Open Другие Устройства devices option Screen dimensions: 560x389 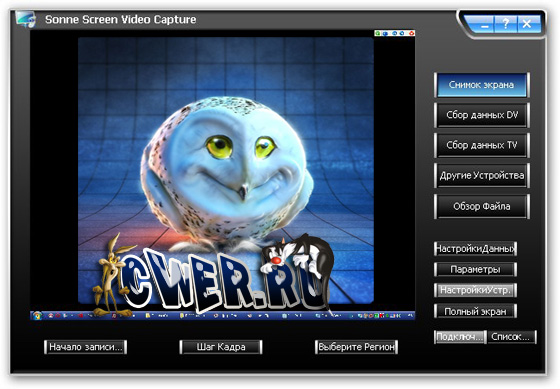click(x=481, y=175)
